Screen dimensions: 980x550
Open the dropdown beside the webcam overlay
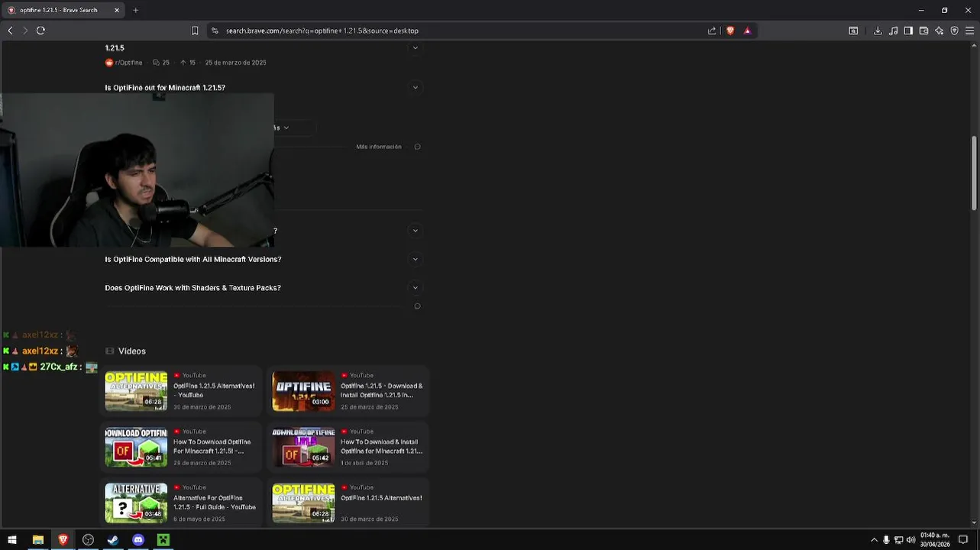286,128
